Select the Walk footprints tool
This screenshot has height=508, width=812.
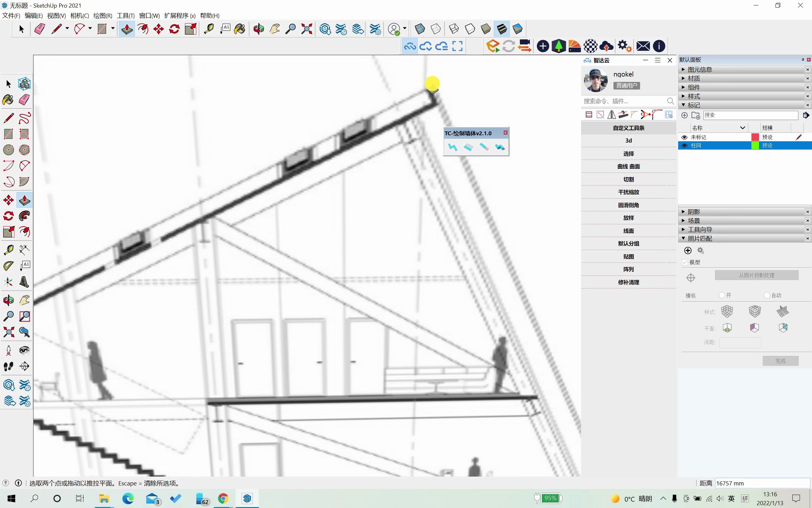(8, 366)
